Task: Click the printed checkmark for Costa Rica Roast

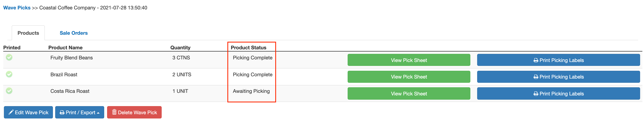Action: tap(9, 91)
